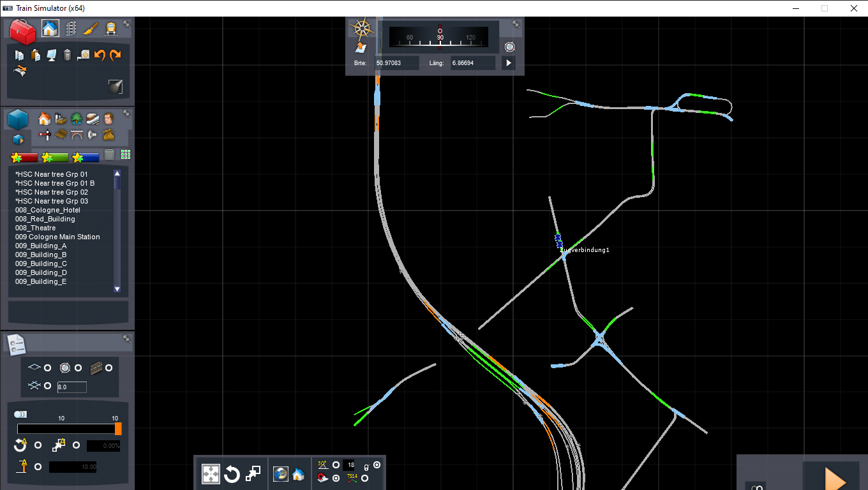Filter assets with the red star bar
The width and height of the screenshot is (868, 490).
[x=25, y=157]
